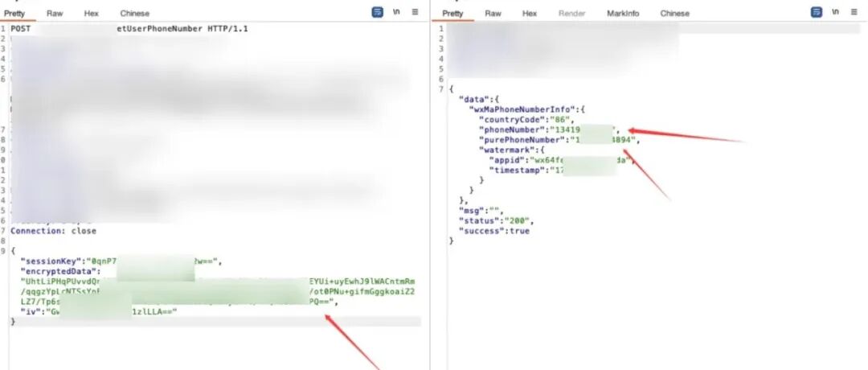Switch to MarkInfo tab in response panel
This screenshot has height=370, width=868.
click(623, 14)
